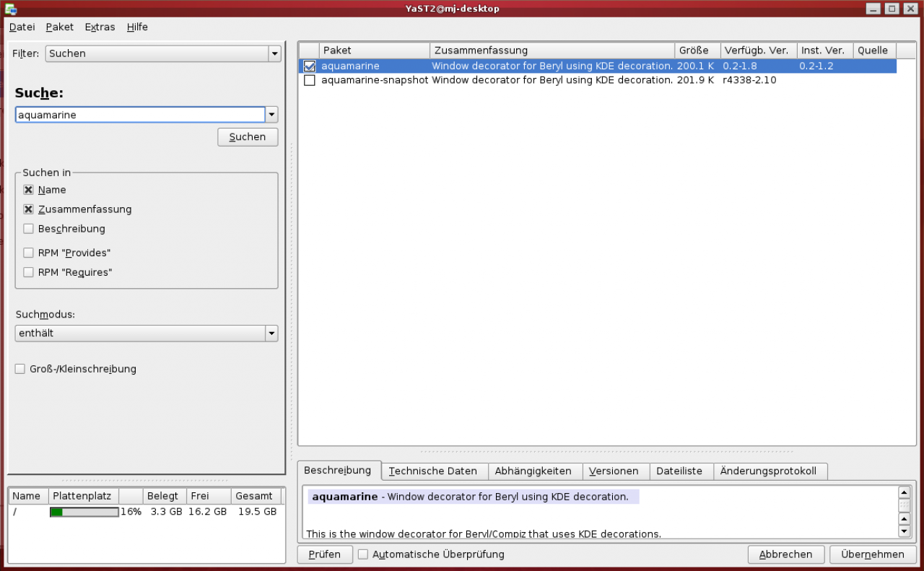
Task: Toggle the Zusammenfassung search checkbox
Action: (28, 209)
